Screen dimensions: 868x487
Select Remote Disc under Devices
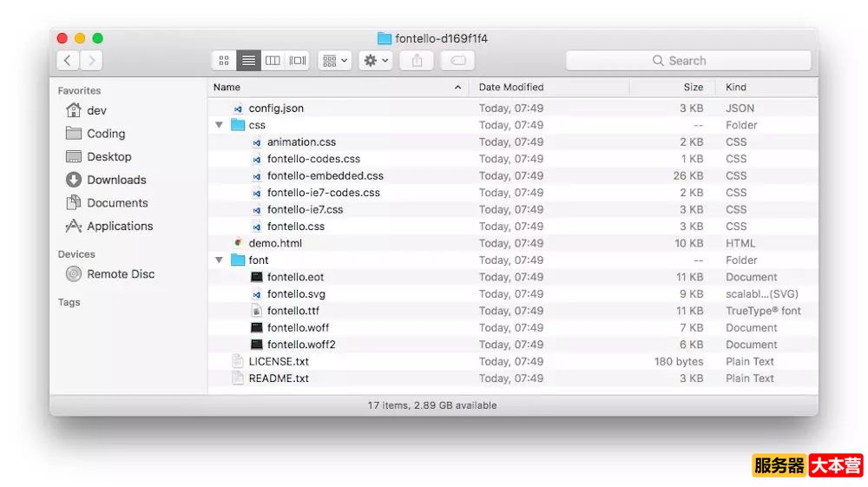point(120,273)
